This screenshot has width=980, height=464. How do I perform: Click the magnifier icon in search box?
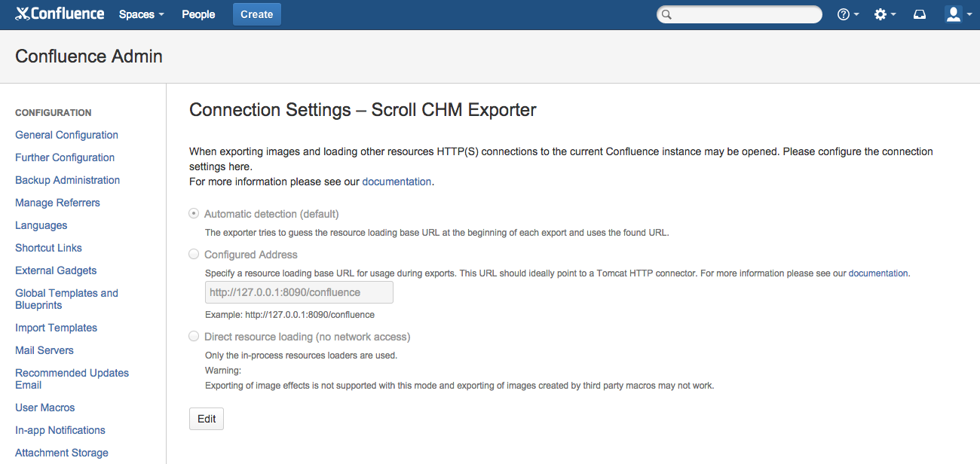coord(666,14)
